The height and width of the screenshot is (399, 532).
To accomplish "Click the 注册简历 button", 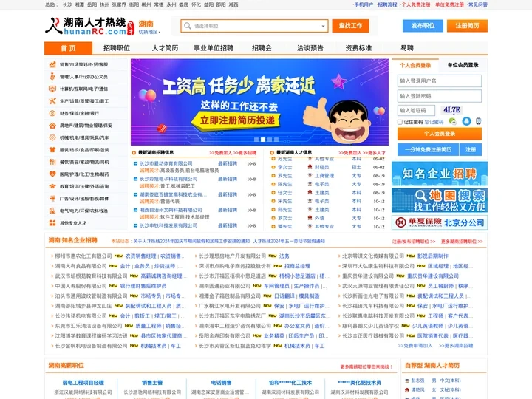I will pos(467,25).
